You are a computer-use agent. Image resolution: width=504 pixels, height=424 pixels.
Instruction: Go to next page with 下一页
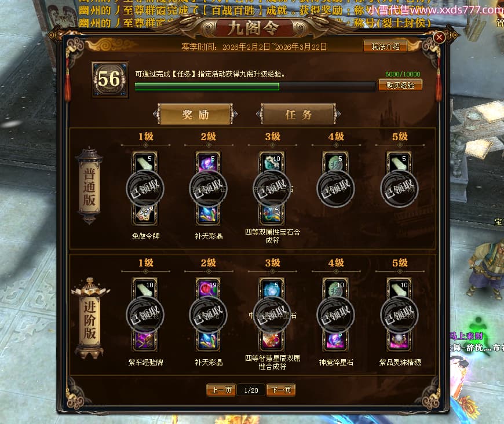pyautogui.click(x=281, y=390)
